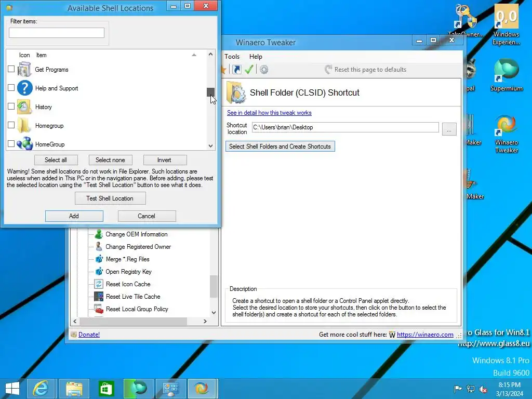Click the Get Programs icon
The image size is (532, 399).
pos(24,69)
